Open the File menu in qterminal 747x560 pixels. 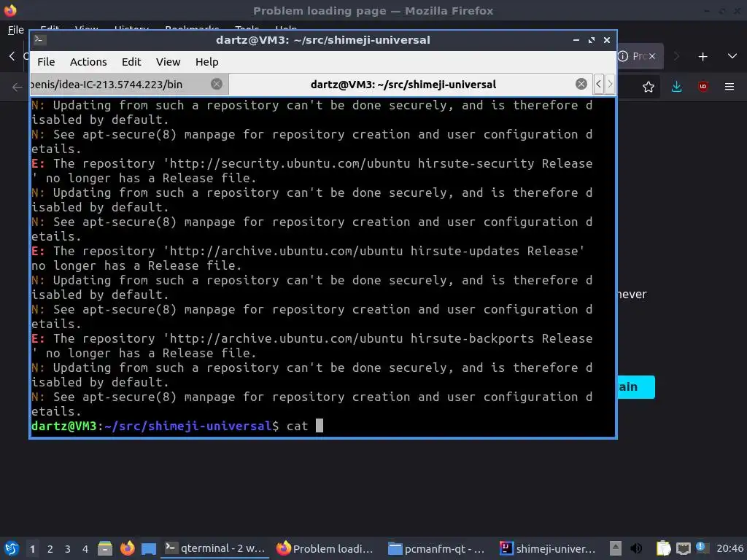point(46,62)
